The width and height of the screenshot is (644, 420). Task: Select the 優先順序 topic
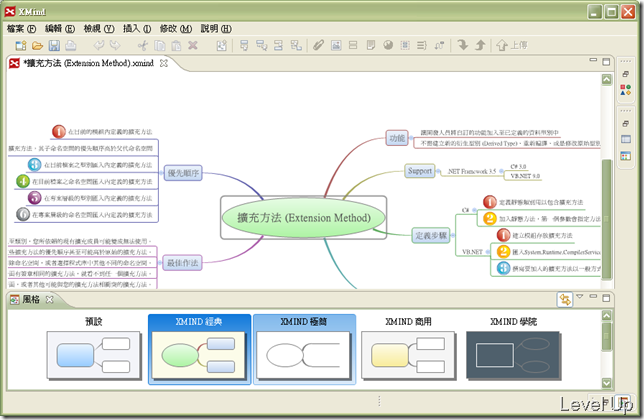click(183, 173)
